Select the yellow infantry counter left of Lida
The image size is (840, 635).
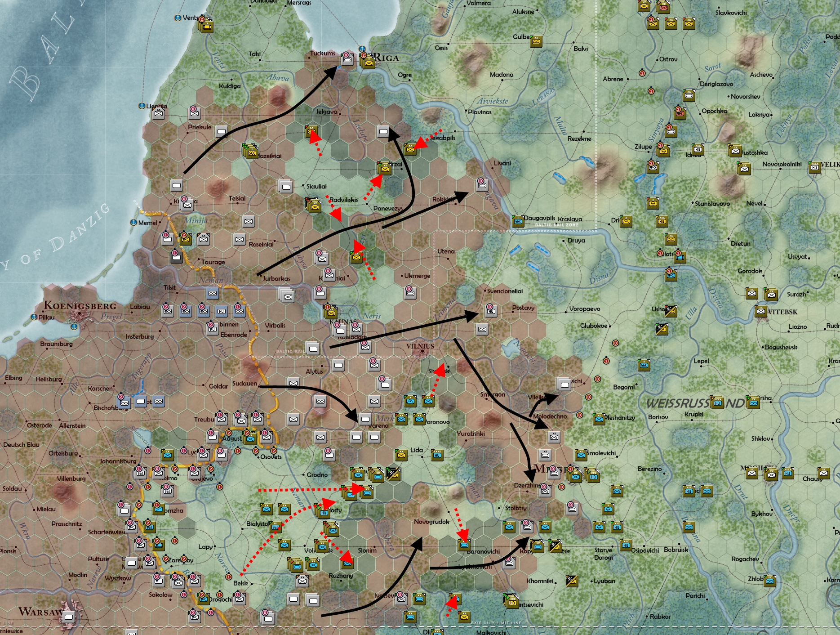401,455
